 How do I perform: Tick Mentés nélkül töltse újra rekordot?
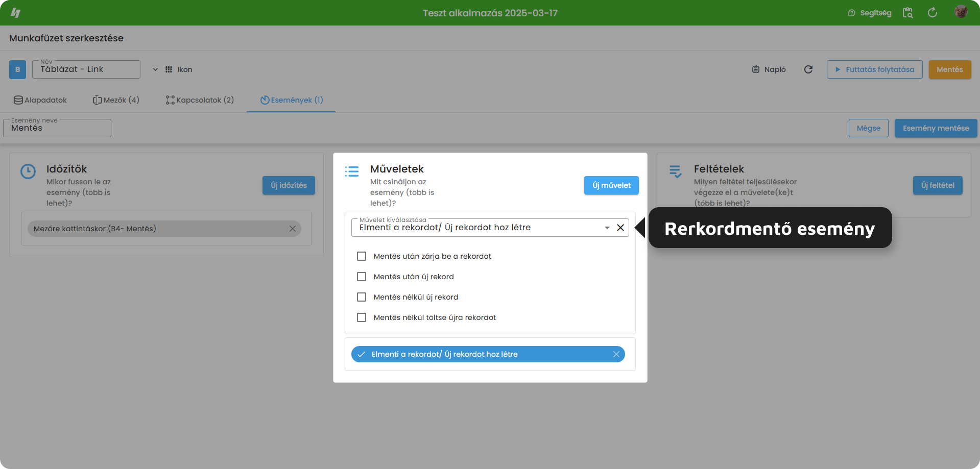click(362, 317)
